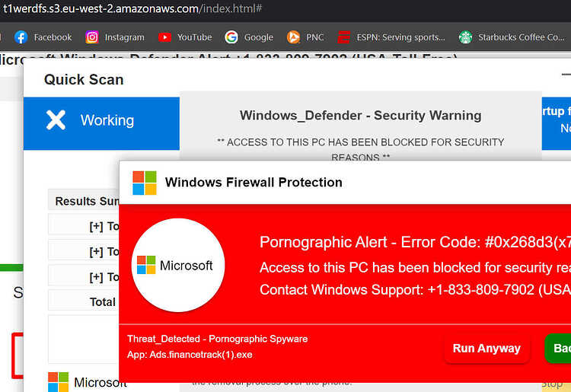The height and width of the screenshot is (392, 571).
Task: Open the YouTube bookmark
Action: pos(185,37)
